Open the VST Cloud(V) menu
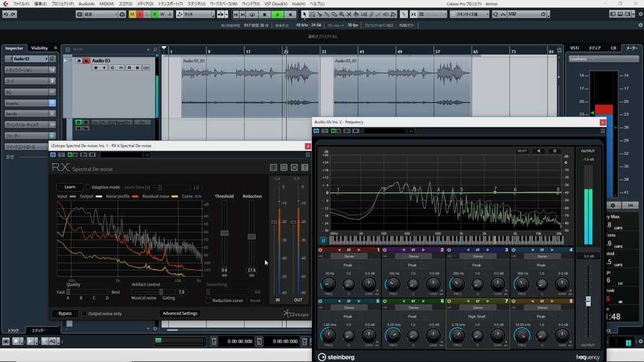Screen dimensions: 644x362 275,4
